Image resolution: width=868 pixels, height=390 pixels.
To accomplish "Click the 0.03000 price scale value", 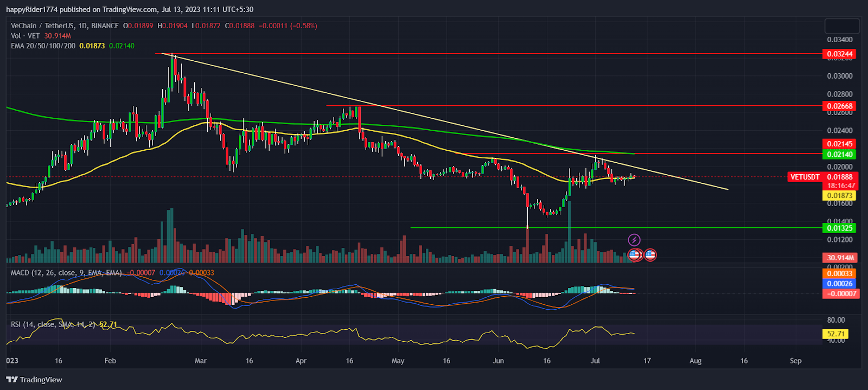I will point(839,76).
